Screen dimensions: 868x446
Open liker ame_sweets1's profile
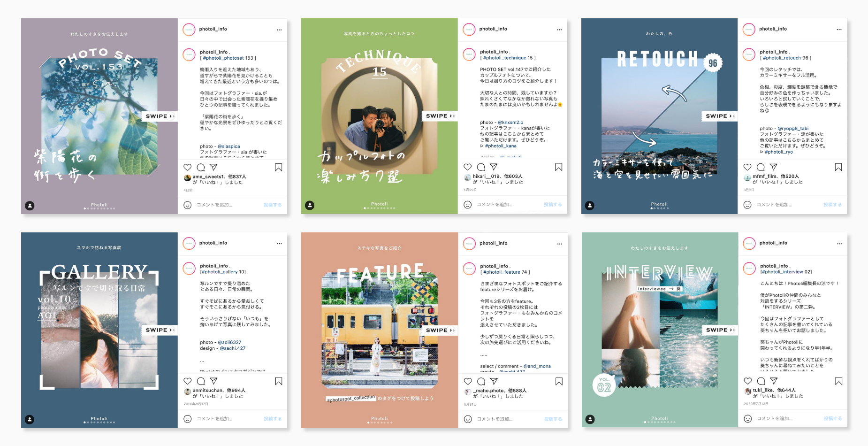click(208, 177)
